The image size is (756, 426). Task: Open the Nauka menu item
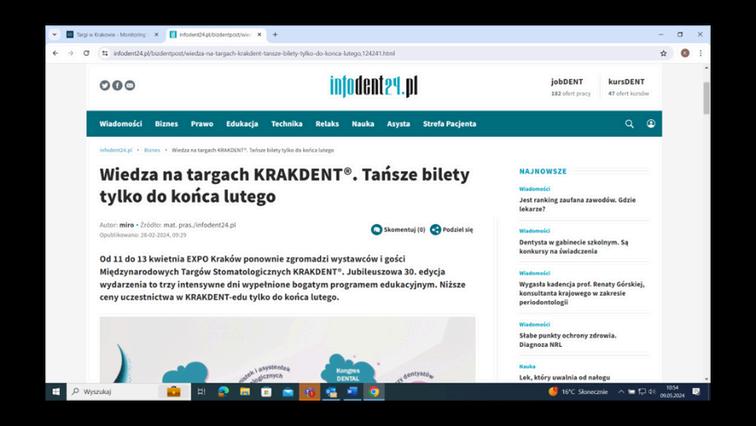(363, 124)
